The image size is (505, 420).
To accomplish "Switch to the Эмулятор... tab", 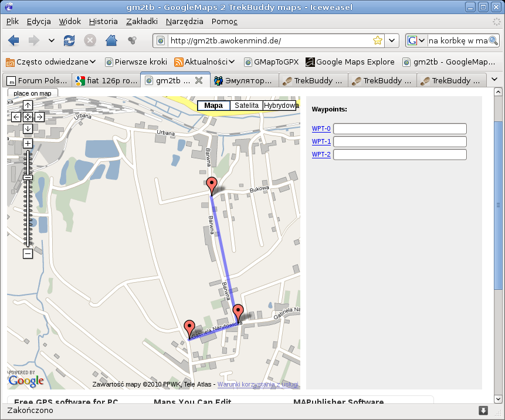I will click(x=244, y=81).
